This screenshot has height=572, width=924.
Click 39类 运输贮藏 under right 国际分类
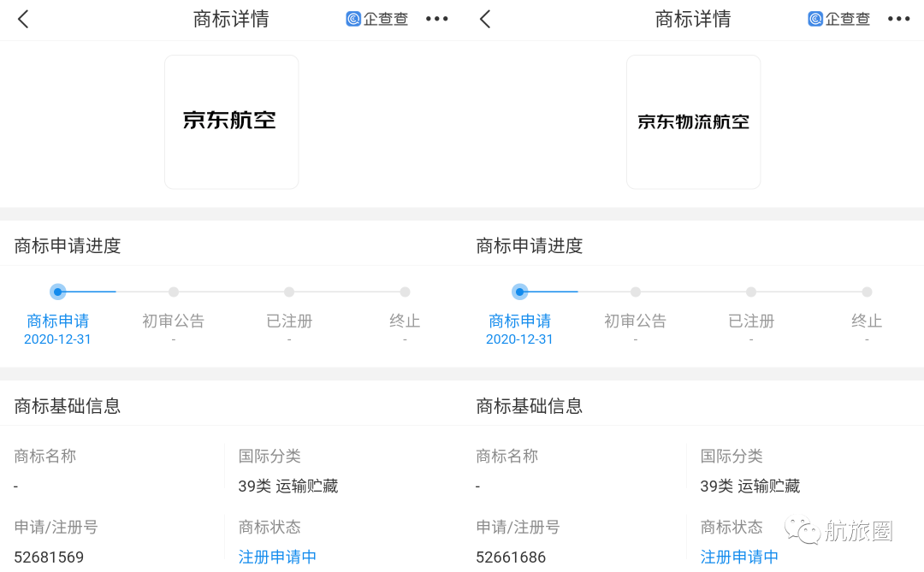750,486
